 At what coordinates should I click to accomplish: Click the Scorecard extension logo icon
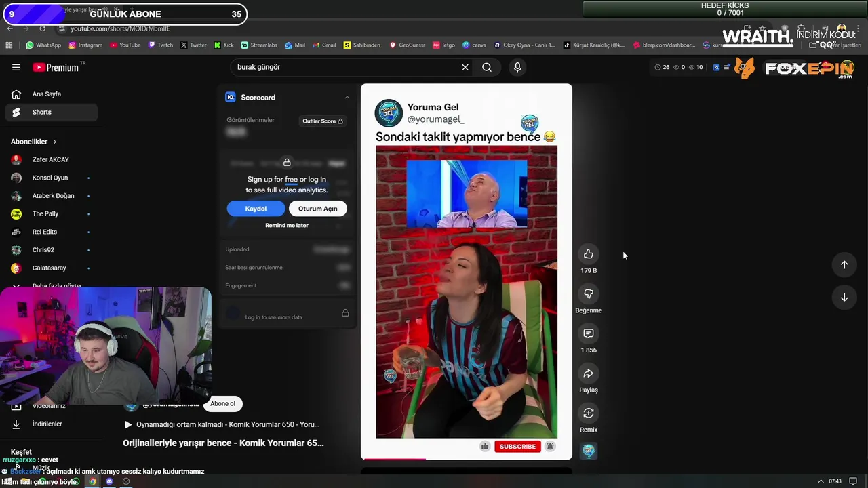click(230, 97)
